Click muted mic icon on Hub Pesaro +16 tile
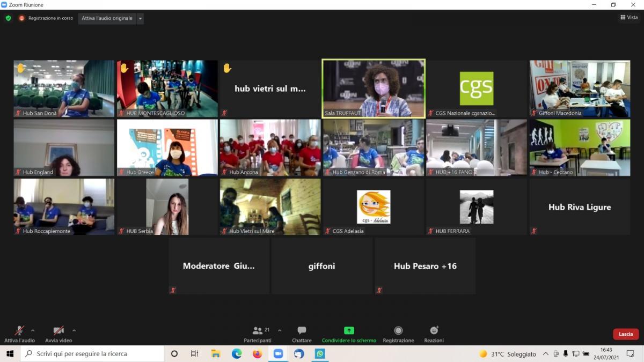Screen dimensions: 644x362 [379, 290]
